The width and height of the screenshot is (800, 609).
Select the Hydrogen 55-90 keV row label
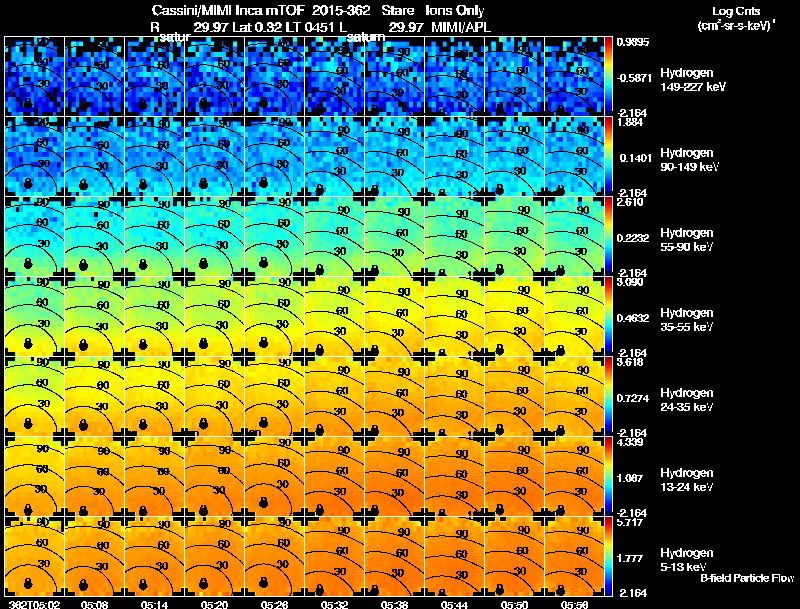point(687,240)
